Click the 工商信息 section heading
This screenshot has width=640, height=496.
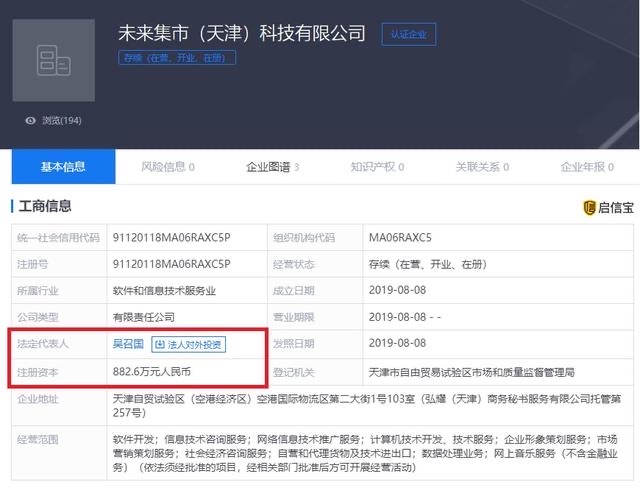43,207
